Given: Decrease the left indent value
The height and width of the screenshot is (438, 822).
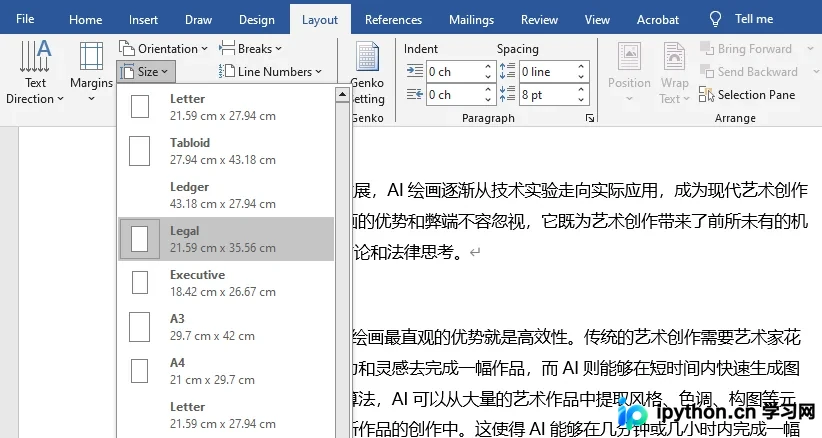Looking at the screenshot, I should tap(488, 77).
